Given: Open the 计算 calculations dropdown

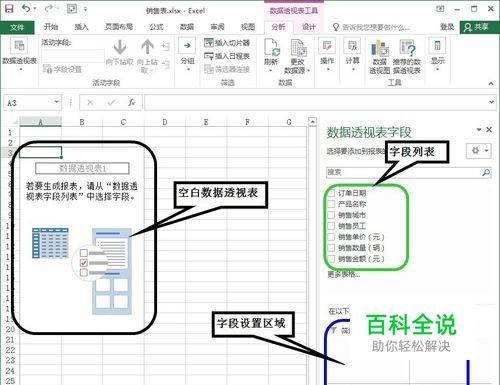Looking at the screenshot, I should coord(353,54).
